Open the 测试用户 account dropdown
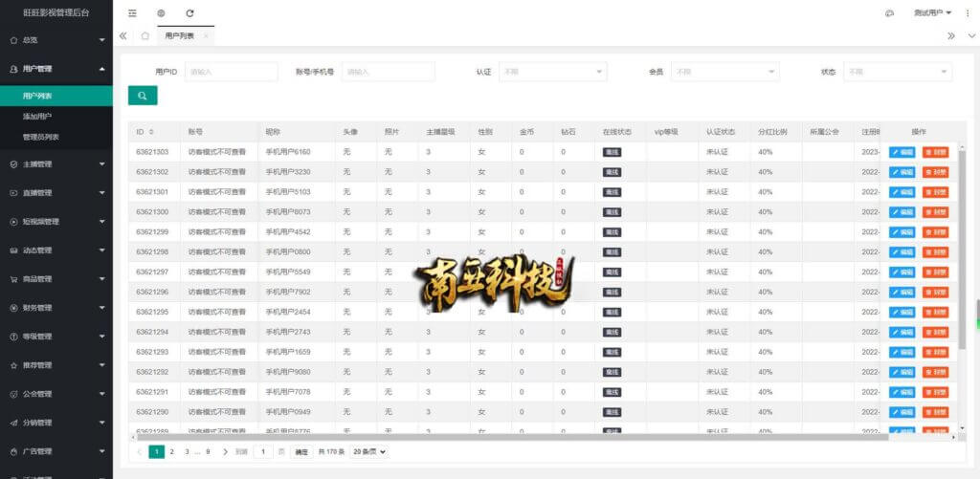Image resolution: width=980 pixels, height=479 pixels. [932, 13]
